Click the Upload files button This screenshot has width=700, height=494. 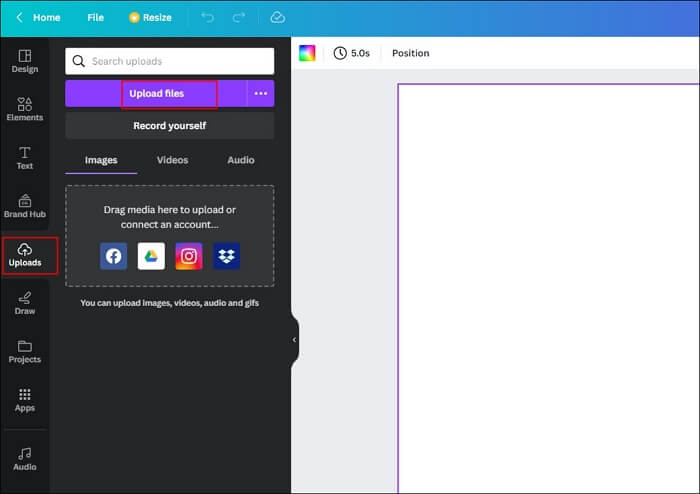coord(157,94)
